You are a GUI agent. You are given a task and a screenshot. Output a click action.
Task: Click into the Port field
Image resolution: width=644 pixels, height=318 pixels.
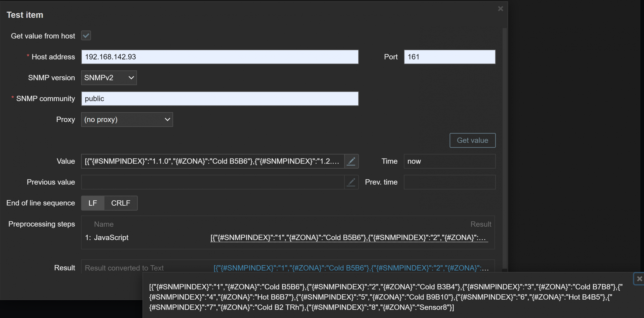[x=449, y=57]
